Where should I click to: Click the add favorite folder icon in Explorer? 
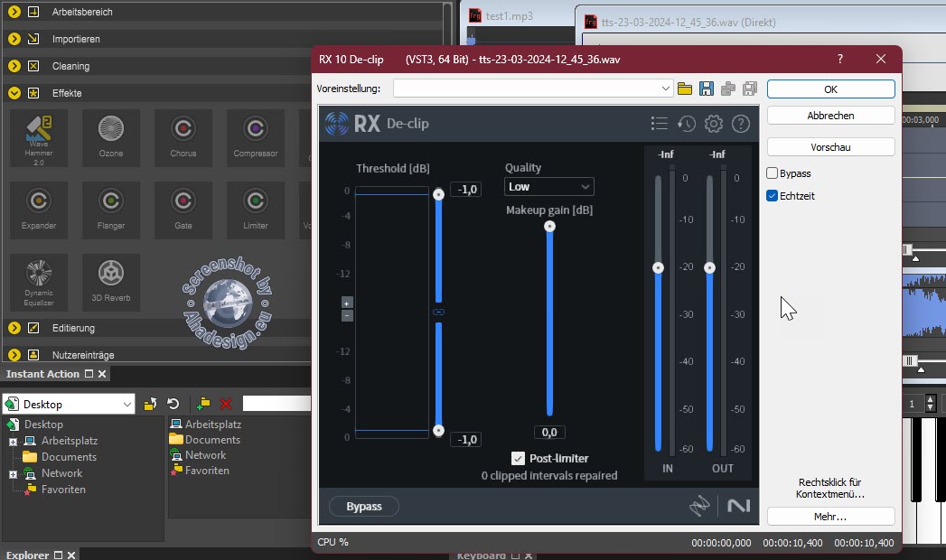click(x=203, y=404)
